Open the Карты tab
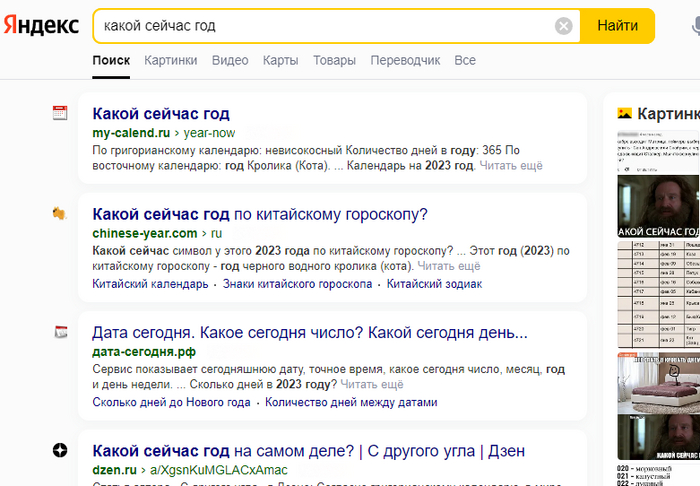700x486 pixels. 280,60
